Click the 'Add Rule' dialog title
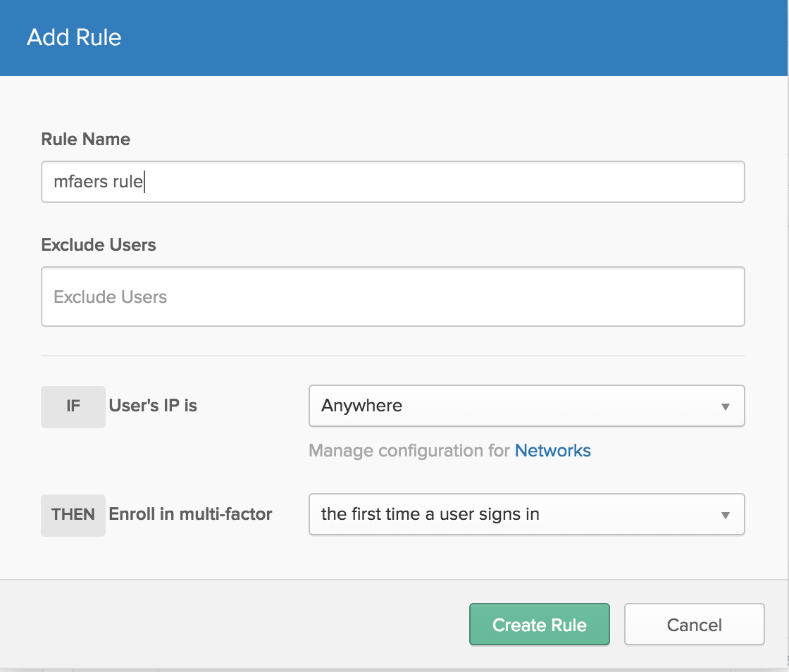Screen dimensions: 789x672 (x=74, y=37)
